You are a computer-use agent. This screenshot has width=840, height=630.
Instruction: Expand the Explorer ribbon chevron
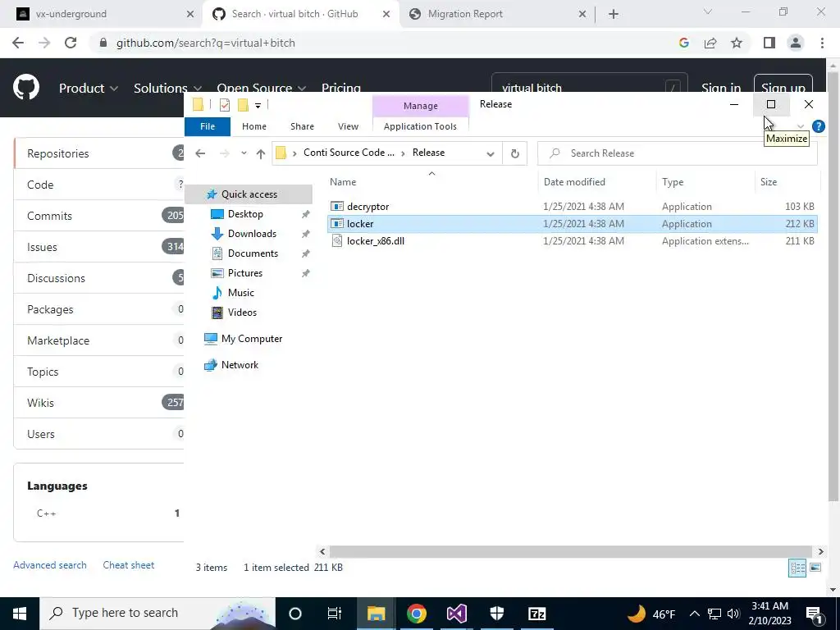tap(801, 127)
